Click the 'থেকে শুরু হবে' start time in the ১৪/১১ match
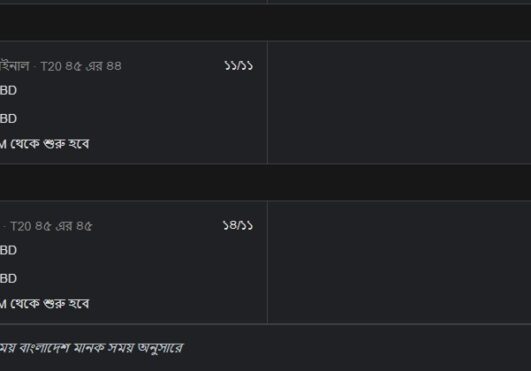Viewport: 531px width, 371px height. 44,304
